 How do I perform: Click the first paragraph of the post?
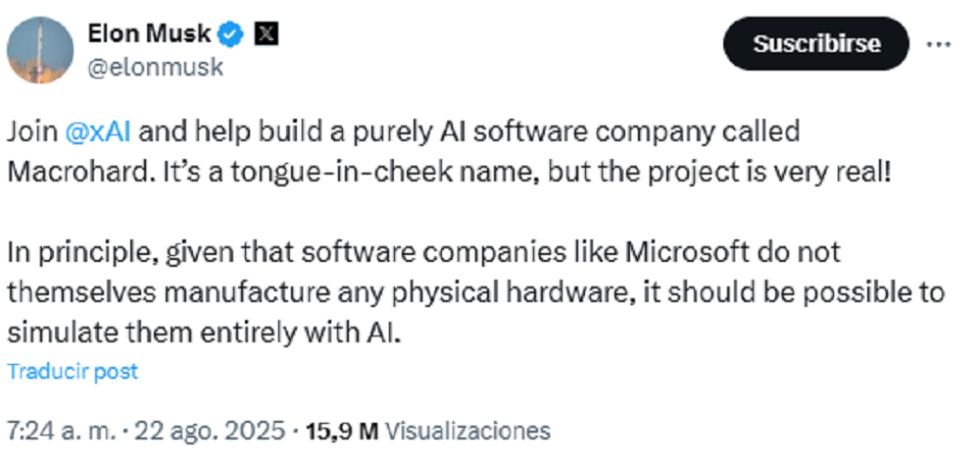pyautogui.click(x=450, y=153)
